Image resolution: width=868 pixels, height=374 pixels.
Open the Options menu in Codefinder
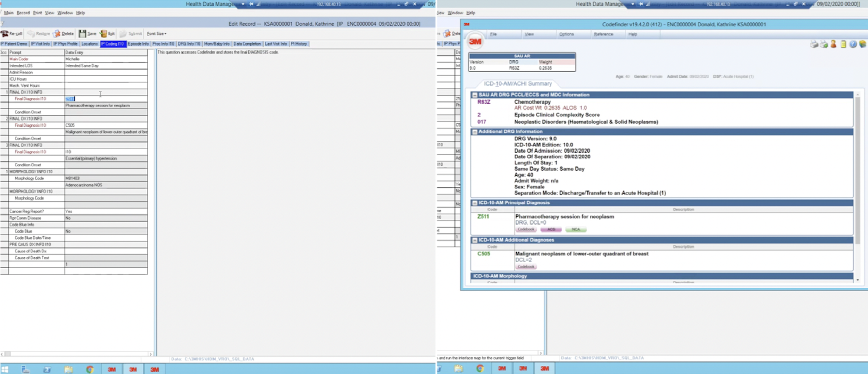(x=566, y=34)
